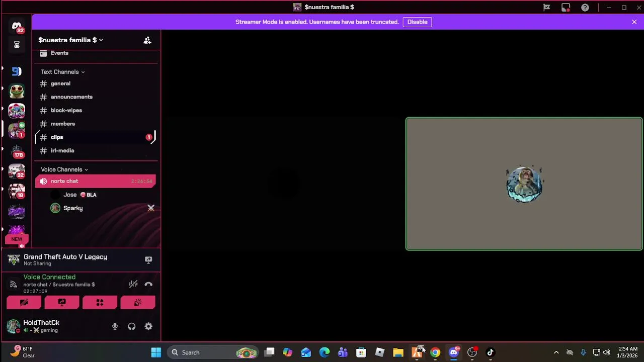Image resolution: width=644 pixels, height=362 pixels.
Task: Open inbox monitor icon in title bar
Action: pyautogui.click(x=566, y=8)
